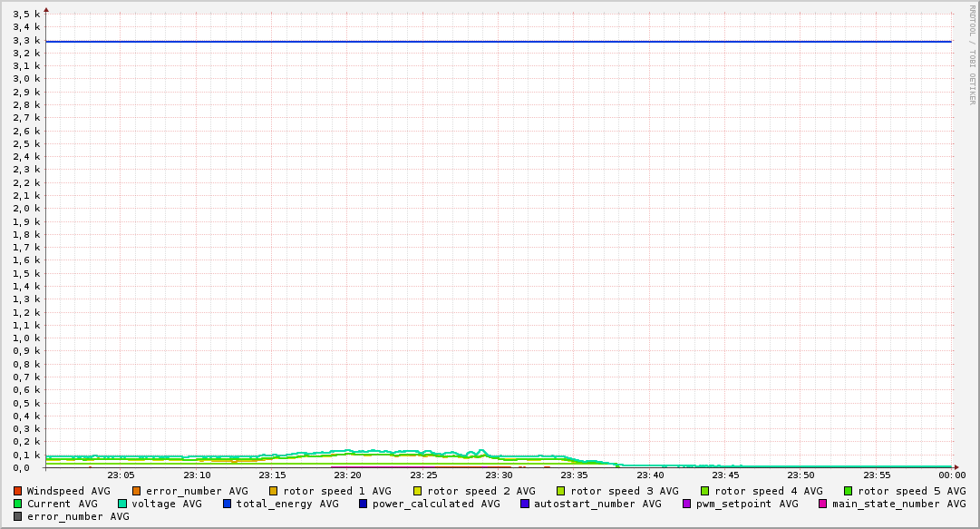Click the autostart_number AVG legend label

tap(597, 504)
